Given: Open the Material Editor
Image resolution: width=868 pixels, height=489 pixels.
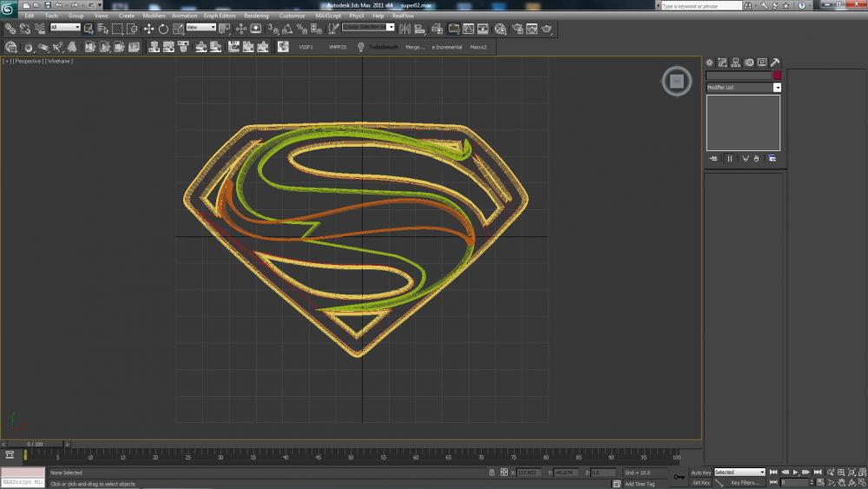Looking at the screenshot, I should click(x=500, y=29).
